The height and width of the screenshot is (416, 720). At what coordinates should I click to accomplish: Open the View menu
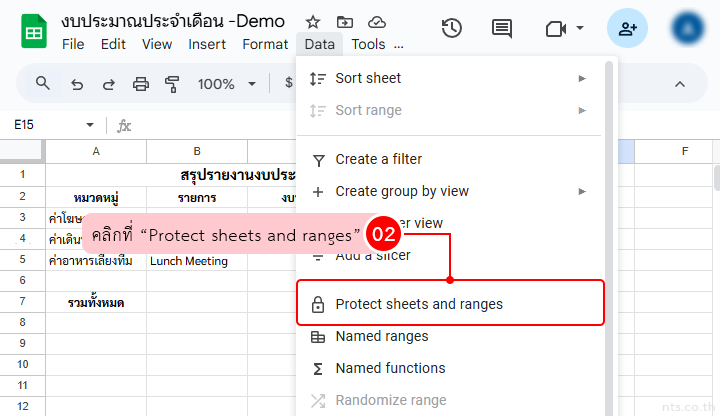(157, 44)
